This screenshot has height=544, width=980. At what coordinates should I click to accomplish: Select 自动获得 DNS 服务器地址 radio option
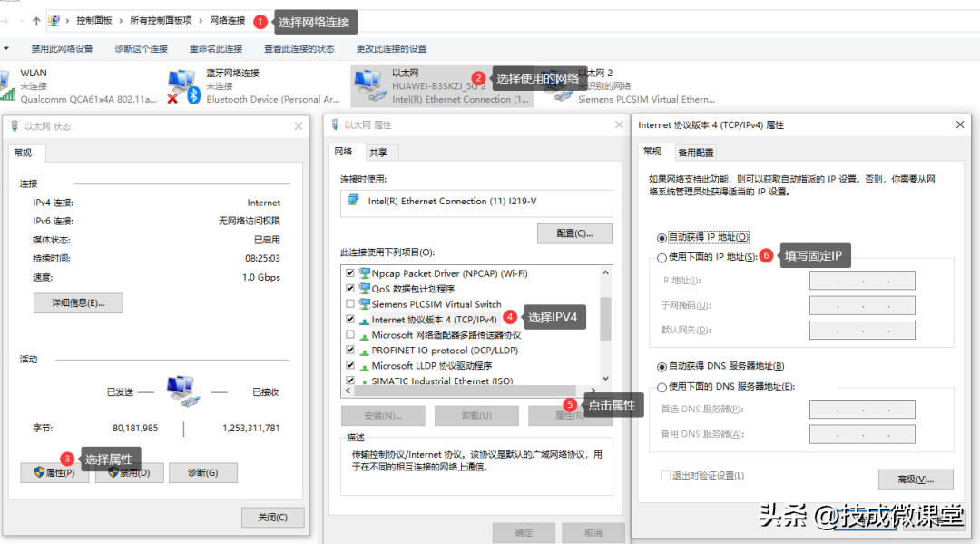pos(661,366)
